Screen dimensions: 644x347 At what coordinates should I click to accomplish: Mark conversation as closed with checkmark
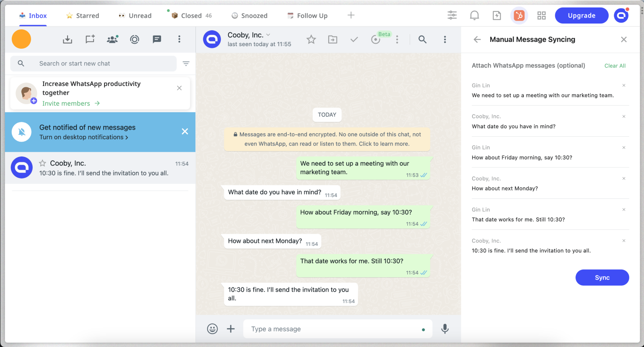pyautogui.click(x=354, y=39)
